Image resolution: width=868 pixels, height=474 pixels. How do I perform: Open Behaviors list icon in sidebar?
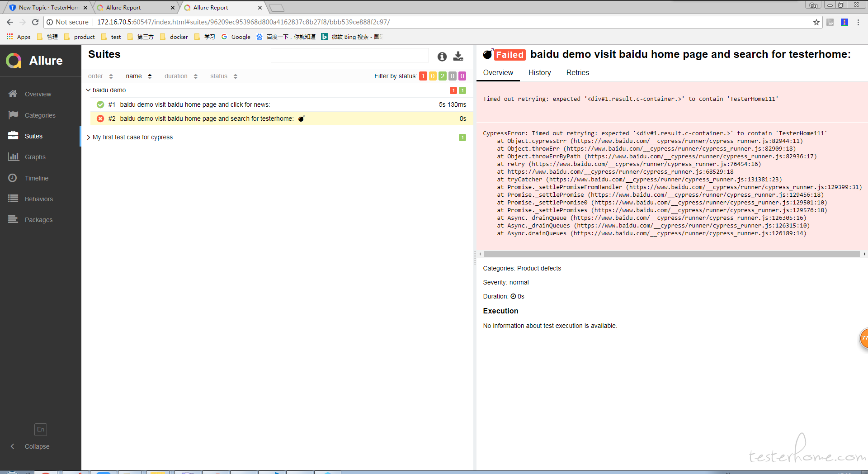click(13, 199)
